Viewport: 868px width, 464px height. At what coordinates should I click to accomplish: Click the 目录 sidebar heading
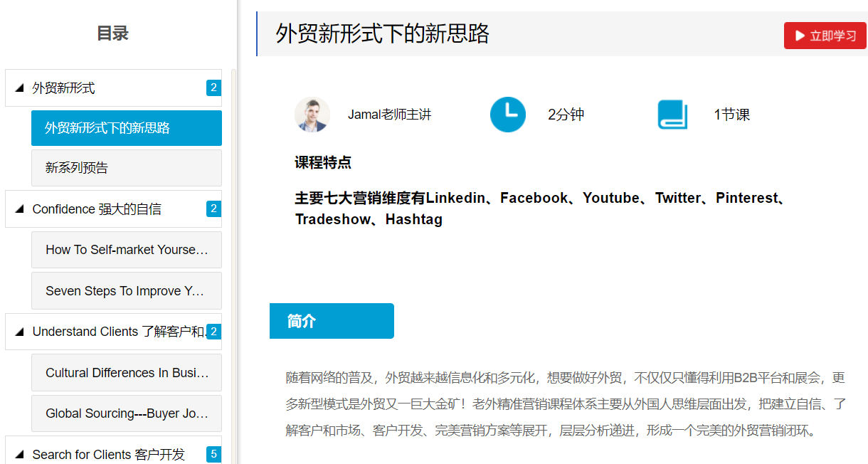click(112, 33)
